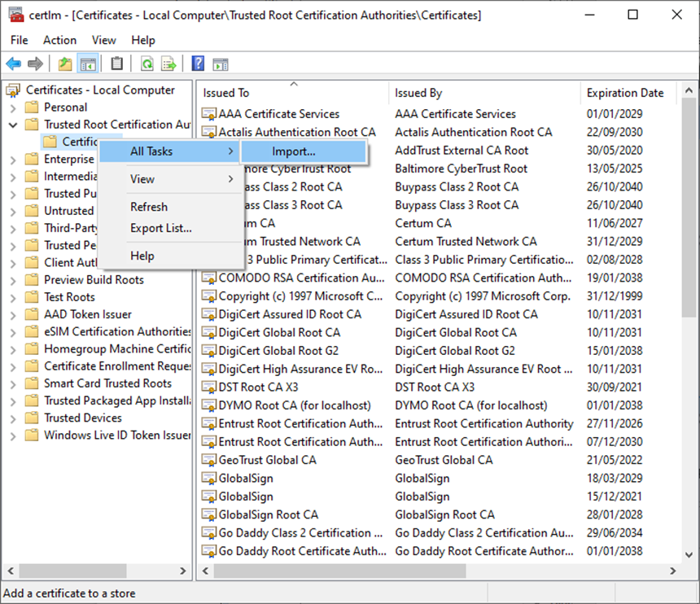Click the Export List toolbar icon
700x604 pixels.
(168, 63)
